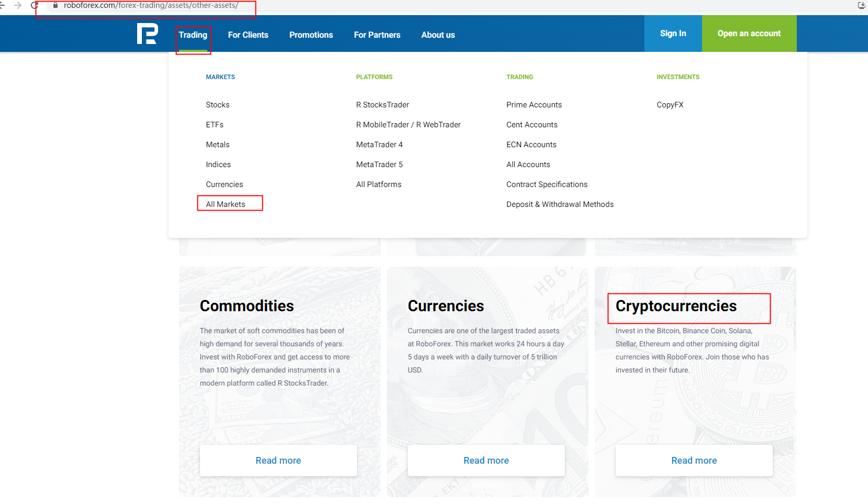Select Metals under Markets
This screenshot has width=868, height=504.
click(x=218, y=145)
